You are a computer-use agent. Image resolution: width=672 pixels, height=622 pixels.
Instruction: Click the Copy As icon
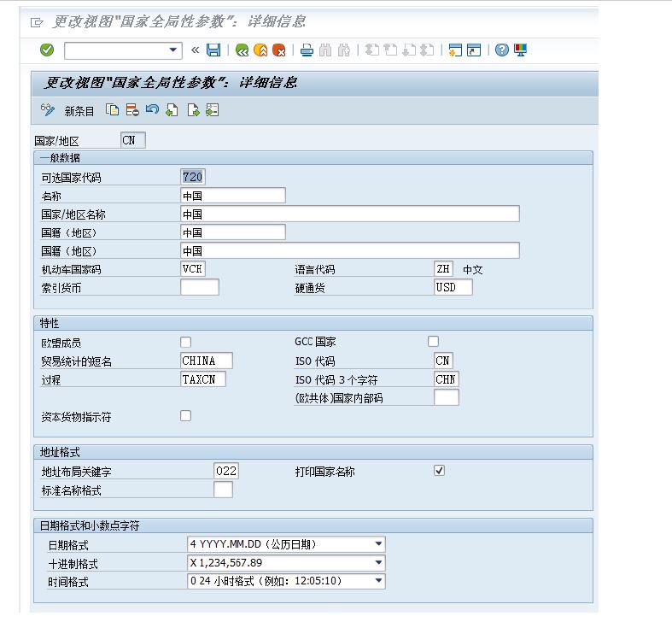pyautogui.click(x=113, y=110)
